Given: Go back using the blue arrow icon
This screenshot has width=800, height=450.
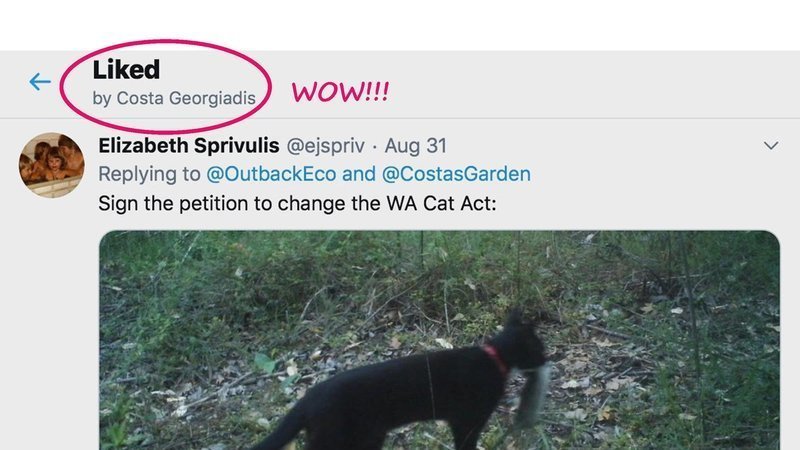Looking at the screenshot, I should [x=40, y=82].
